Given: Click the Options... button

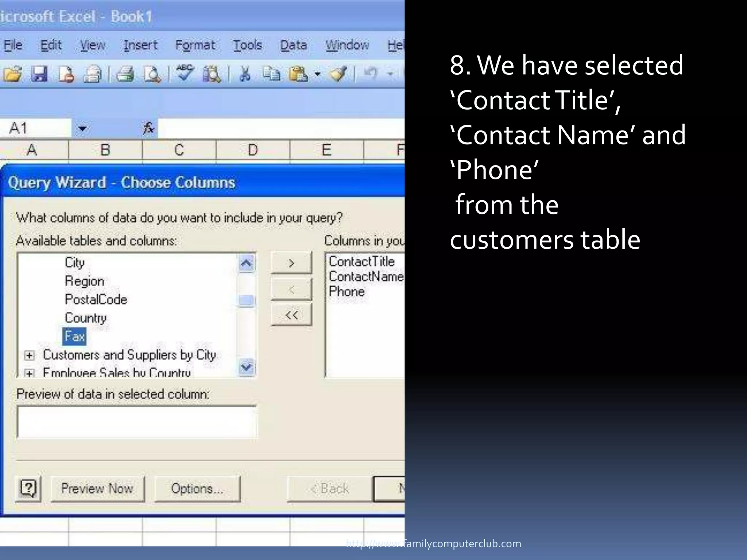Looking at the screenshot, I should point(197,489).
